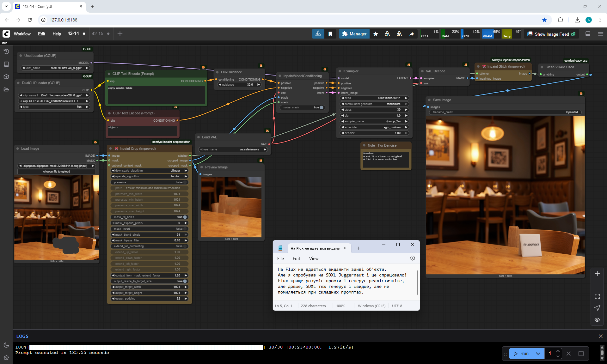Click the fit view icon
This screenshot has width=607, height=364.
[597, 296]
